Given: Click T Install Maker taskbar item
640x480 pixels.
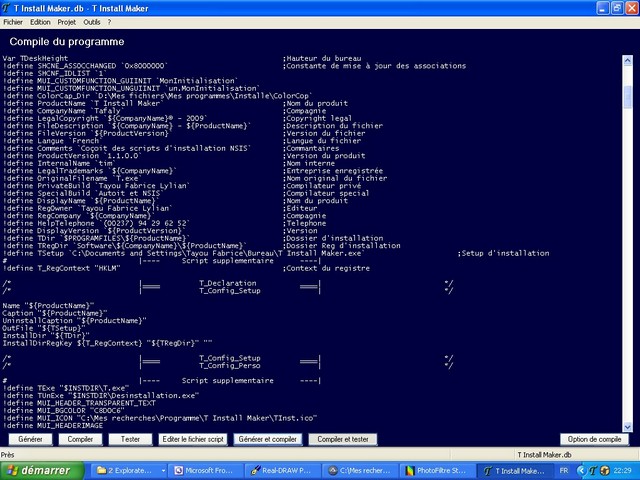Looking at the screenshot, I should (514, 471).
